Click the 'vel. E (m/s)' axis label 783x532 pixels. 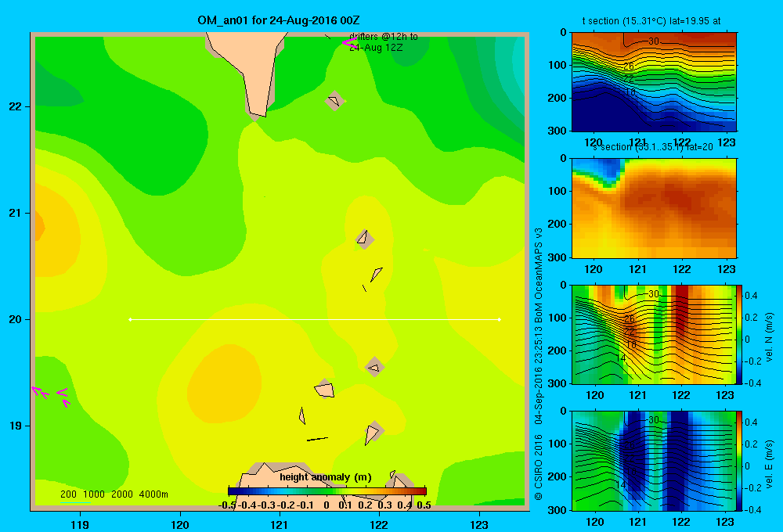tap(769, 464)
